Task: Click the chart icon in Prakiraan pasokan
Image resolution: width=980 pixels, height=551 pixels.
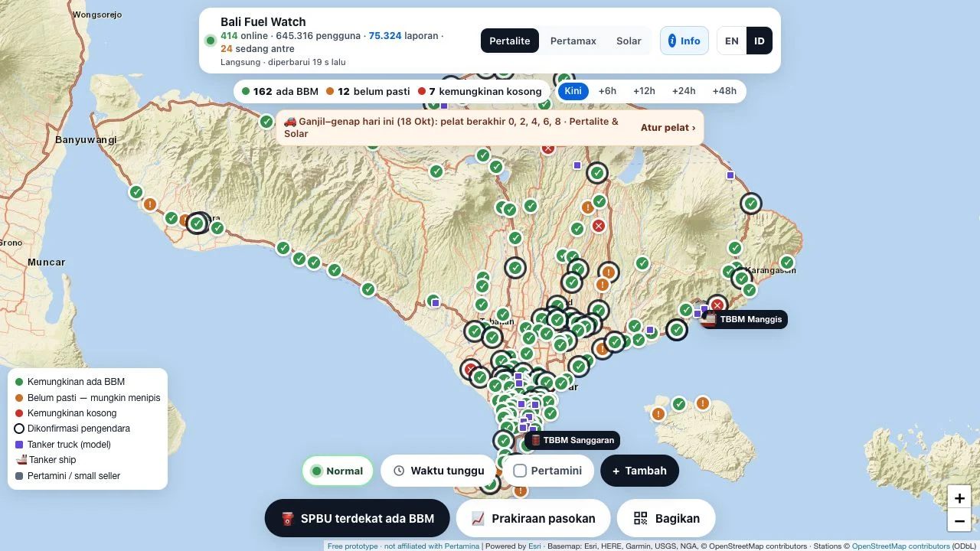Action: click(x=479, y=518)
